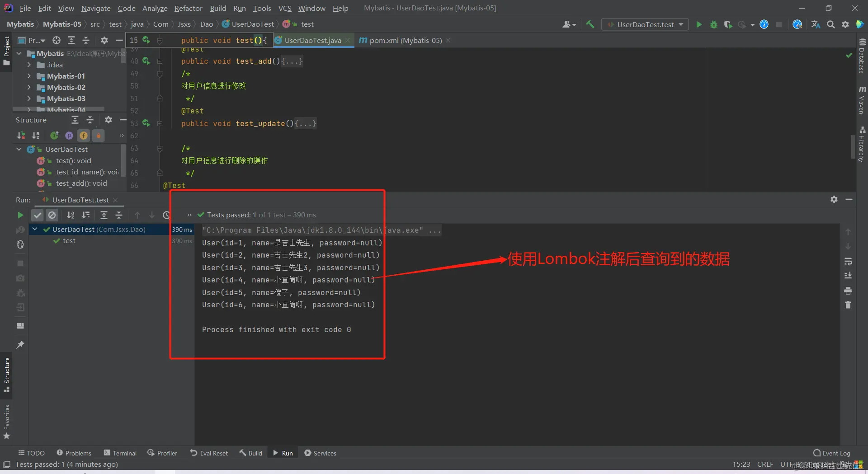Sort test results by duration
Viewport: 868px width, 474px height.
coord(86,215)
